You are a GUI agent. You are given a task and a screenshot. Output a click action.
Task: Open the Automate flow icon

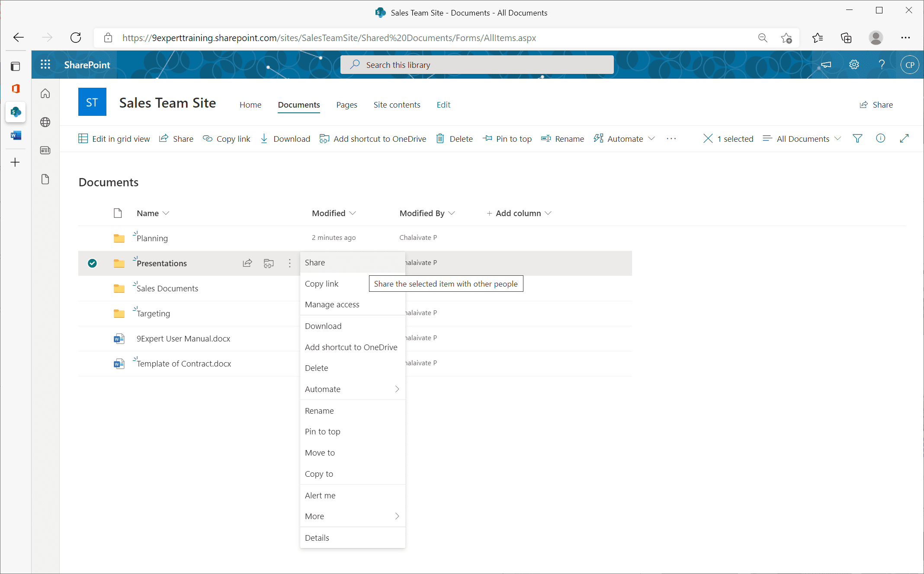point(599,138)
